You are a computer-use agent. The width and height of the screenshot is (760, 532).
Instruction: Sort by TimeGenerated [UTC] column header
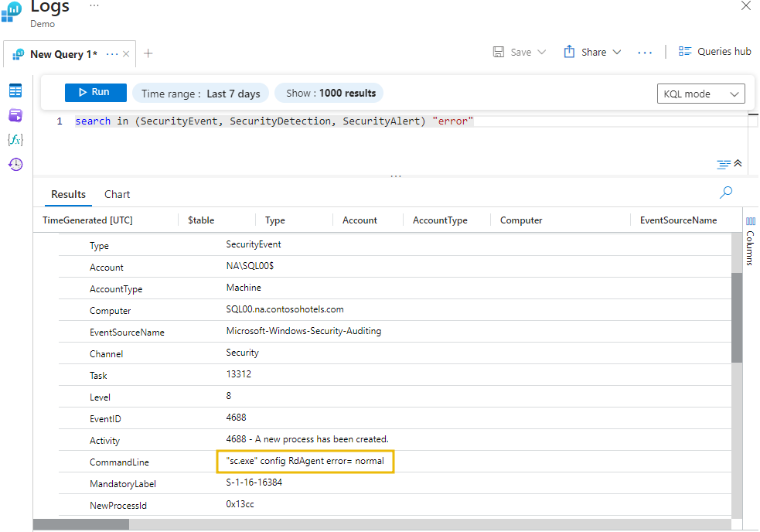point(87,220)
